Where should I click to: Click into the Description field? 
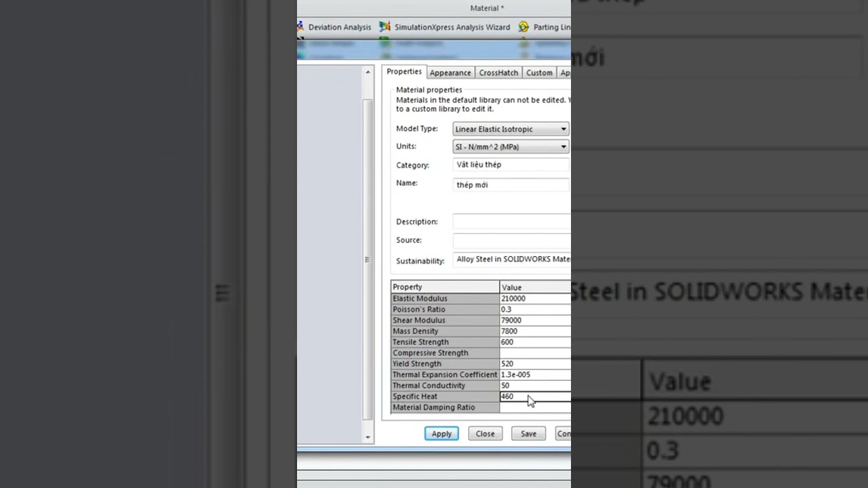click(x=511, y=222)
